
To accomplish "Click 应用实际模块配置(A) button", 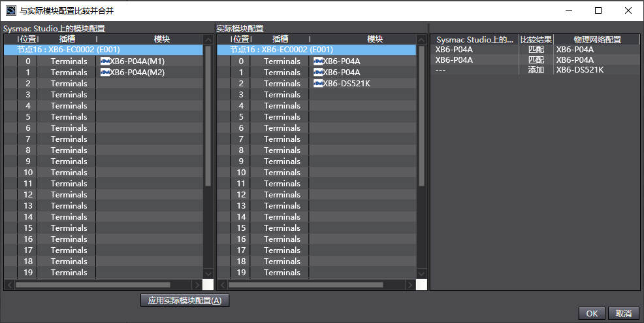I will [185, 300].
